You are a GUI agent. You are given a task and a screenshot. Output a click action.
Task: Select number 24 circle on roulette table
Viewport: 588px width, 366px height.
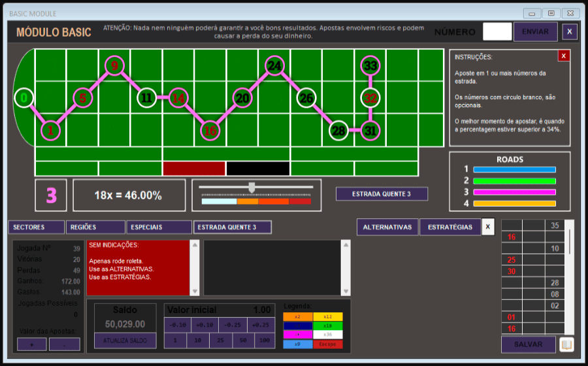pyautogui.click(x=275, y=66)
